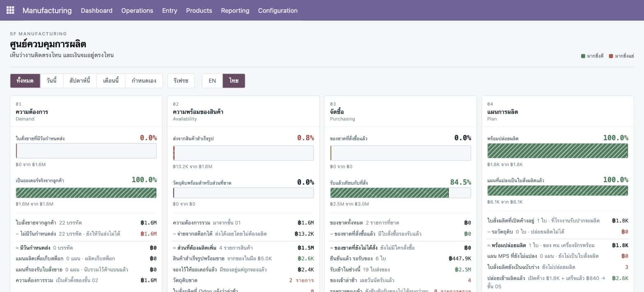Click the 0.8% finished goods percentage
Viewport: 644px width, 292px height.
306,138
